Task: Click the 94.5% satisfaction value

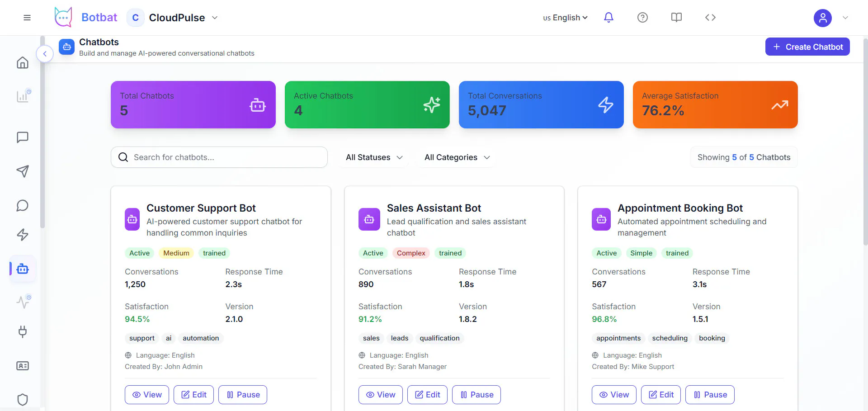Action: point(137,319)
